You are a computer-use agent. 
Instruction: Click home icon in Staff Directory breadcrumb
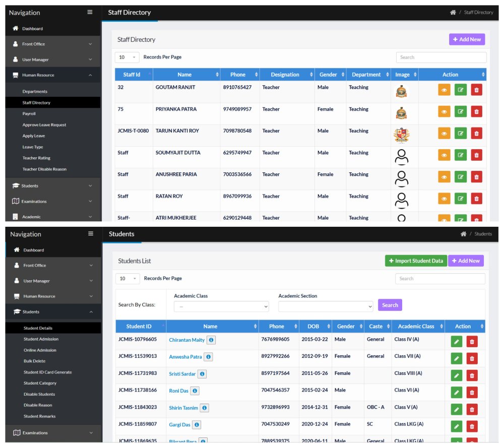click(x=453, y=12)
